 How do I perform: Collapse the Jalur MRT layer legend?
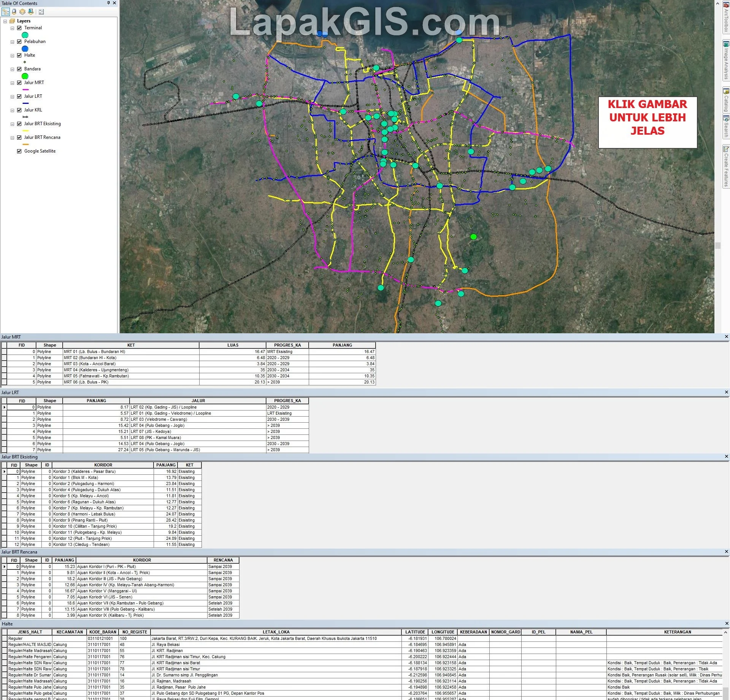12,83
